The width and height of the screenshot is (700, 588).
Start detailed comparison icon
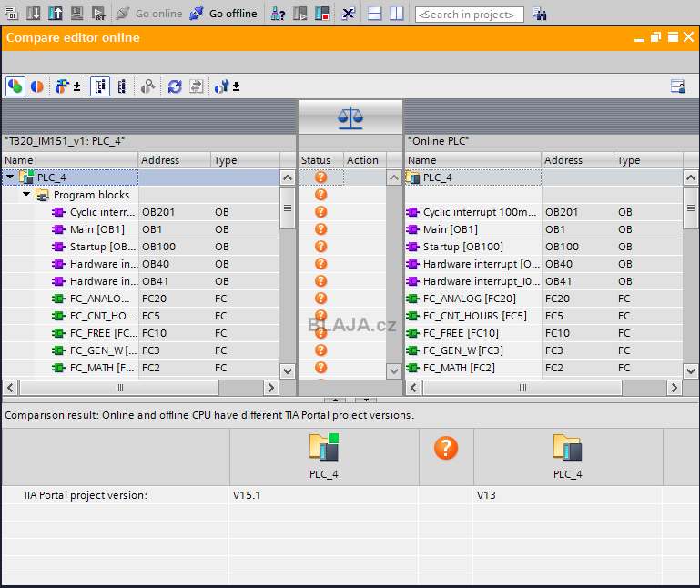[147, 86]
